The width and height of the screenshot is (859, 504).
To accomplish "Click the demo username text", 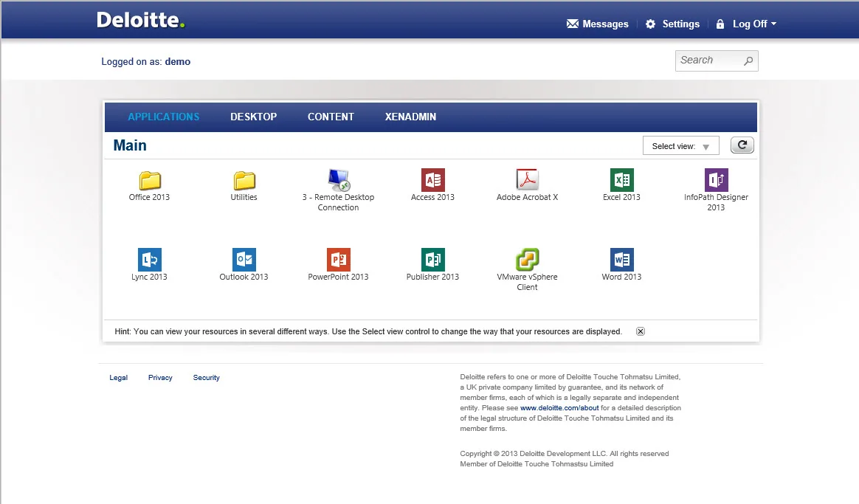I will click(x=178, y=61).
